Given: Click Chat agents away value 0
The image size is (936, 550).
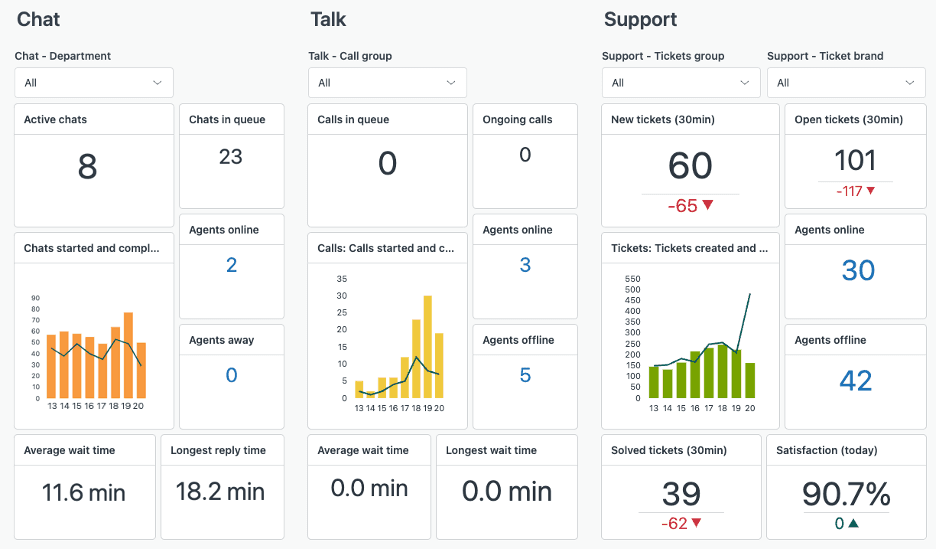Looking at the screenshot, I should click(x=231, y=375).
